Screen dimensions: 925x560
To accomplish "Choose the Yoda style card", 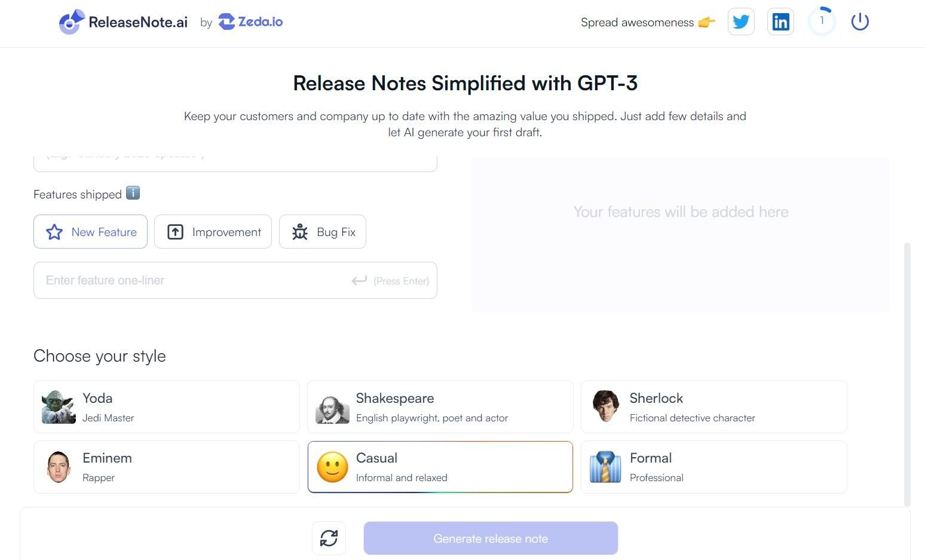I will [167, 407].
